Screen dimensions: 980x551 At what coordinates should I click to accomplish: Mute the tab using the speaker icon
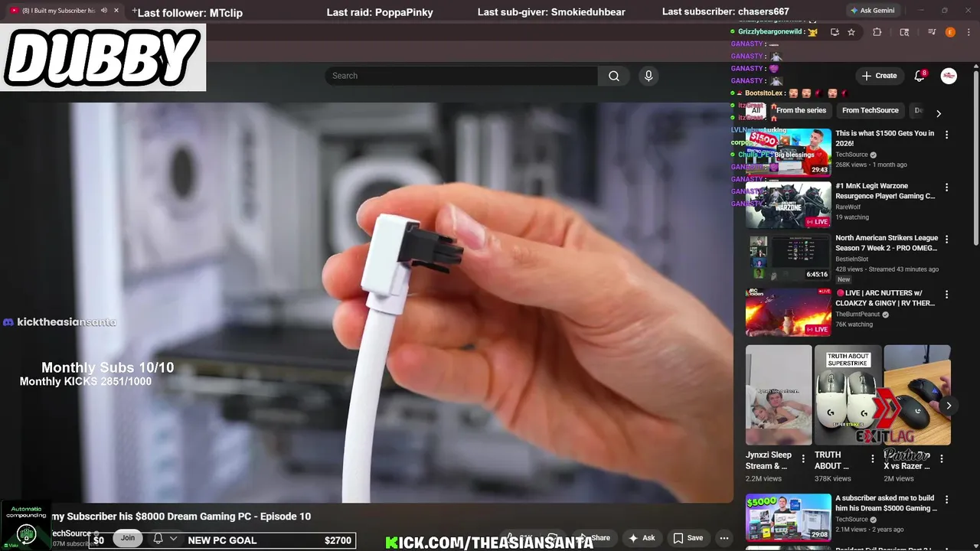pos(104,11)
